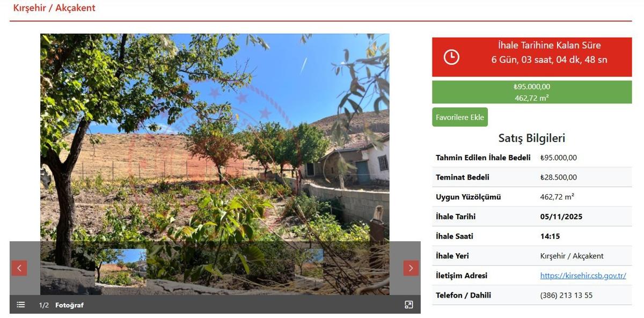Click the green price and area banner
This screenshot has width=644, height=318.
click(532, 92)
